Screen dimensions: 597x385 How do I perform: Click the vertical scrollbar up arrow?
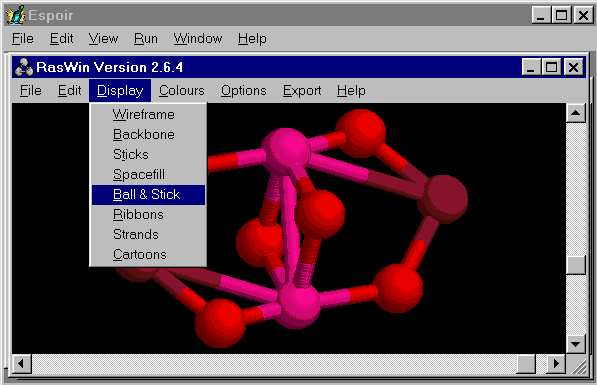click(x=575, y=113)
